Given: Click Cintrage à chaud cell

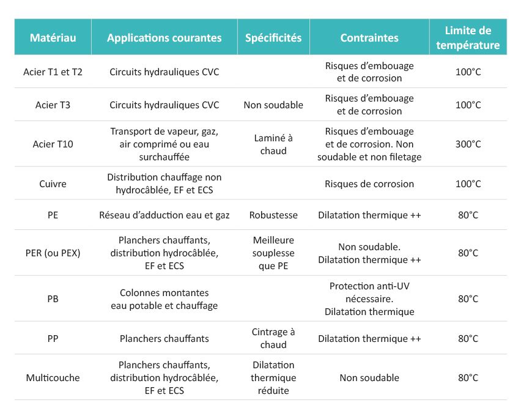Looking at the screenshot, I should [x=273, y=338].
